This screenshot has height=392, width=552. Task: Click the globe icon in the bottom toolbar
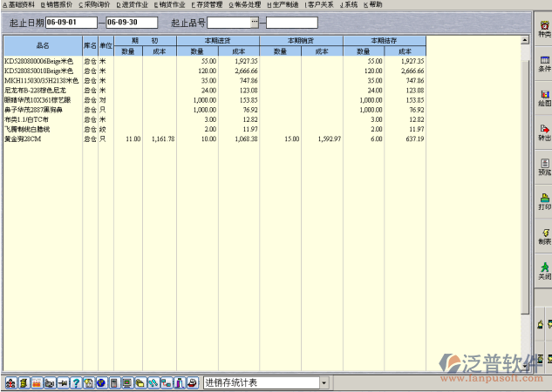point(101,382)
